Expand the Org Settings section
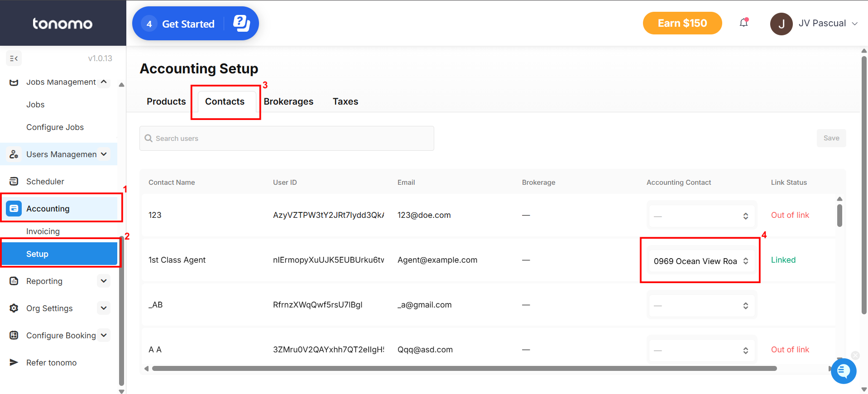 coord(104,308)
